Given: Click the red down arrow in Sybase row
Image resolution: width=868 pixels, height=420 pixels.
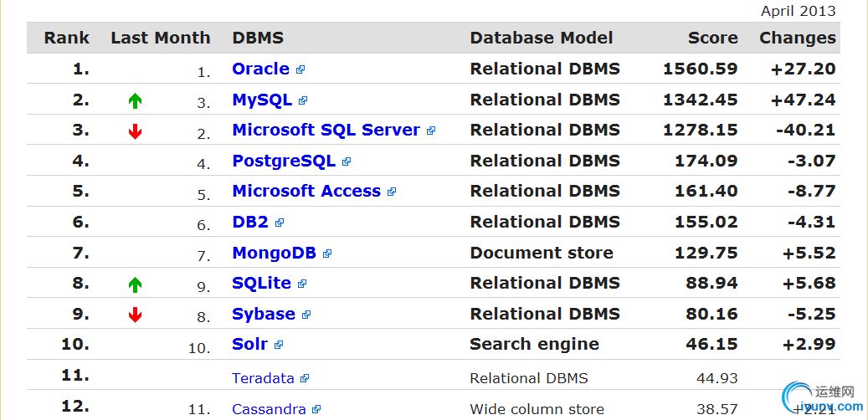Looking at the screenshot, I should click(135, 315).
